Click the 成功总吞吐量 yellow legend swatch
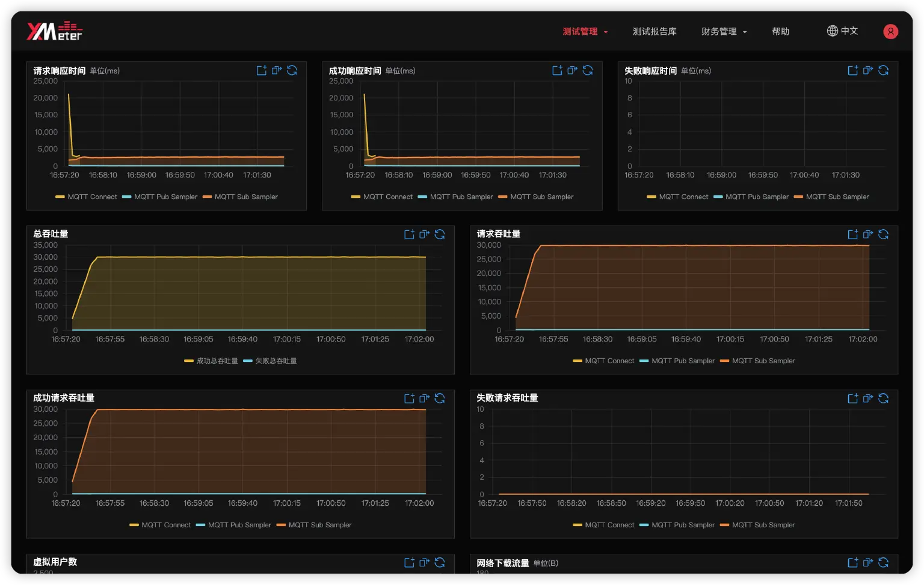The height and width of the screenshot is (585, 924). [189, 361]
